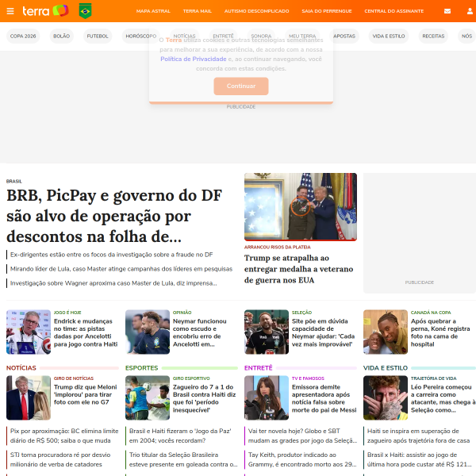Open Endrick e mudanças no time article

[x=86, y=332]
